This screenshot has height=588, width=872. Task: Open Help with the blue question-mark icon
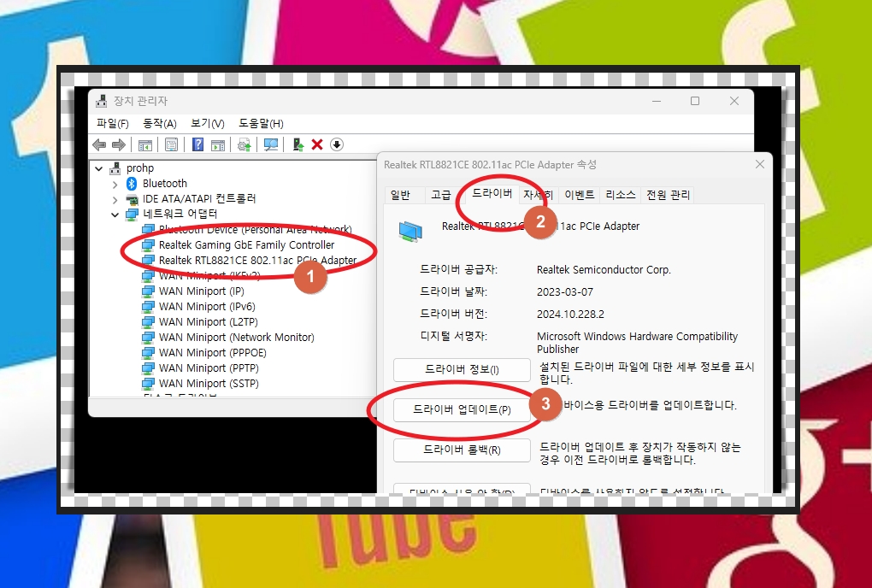click(197, 144)
